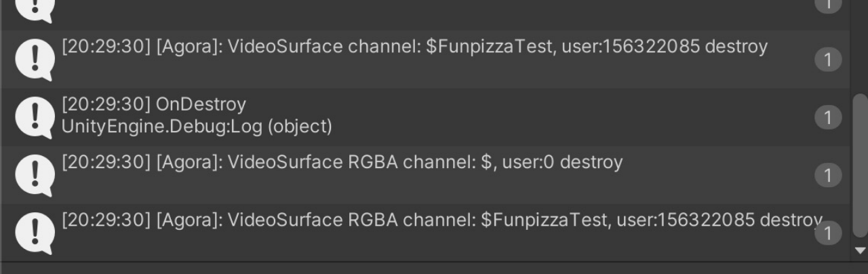This screenshot has width=868, height=274.
Task: Click the log icon of the user:0 destroy entry
Action: (35, 174)
